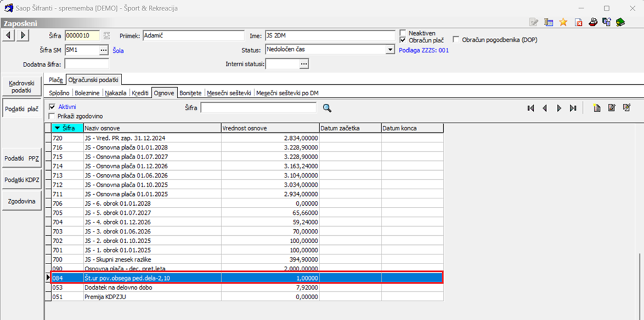
Task: Jump to the first record in grid
Action: [x=531, y=108]
